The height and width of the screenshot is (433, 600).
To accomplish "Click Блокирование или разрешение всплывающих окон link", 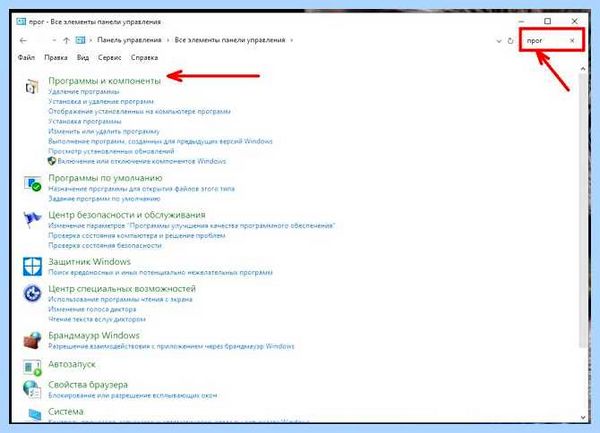I will (x=132, y=396).
